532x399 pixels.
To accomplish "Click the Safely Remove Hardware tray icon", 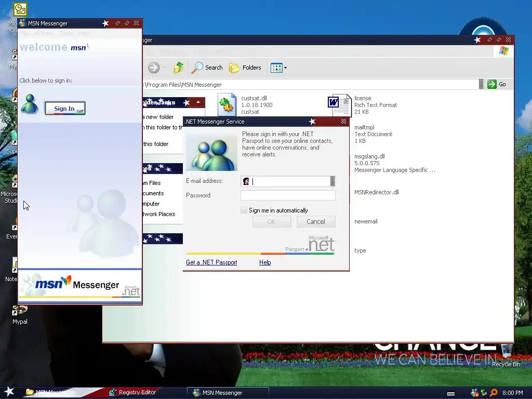I will pos(484,393).
